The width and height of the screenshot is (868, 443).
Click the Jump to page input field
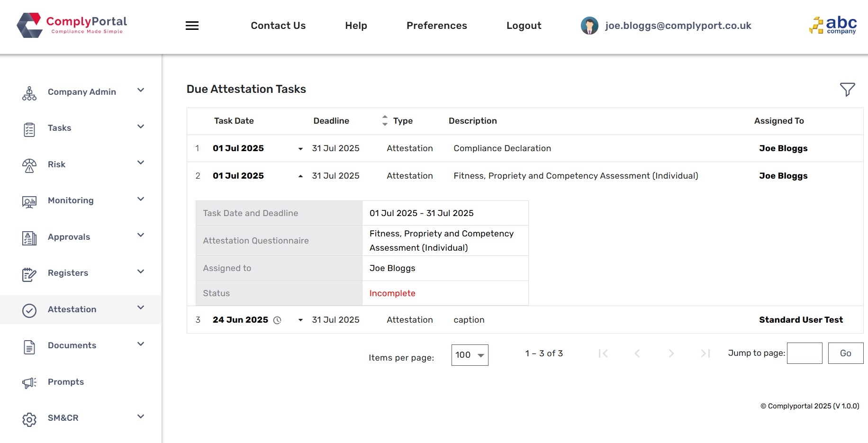[804, 353]
